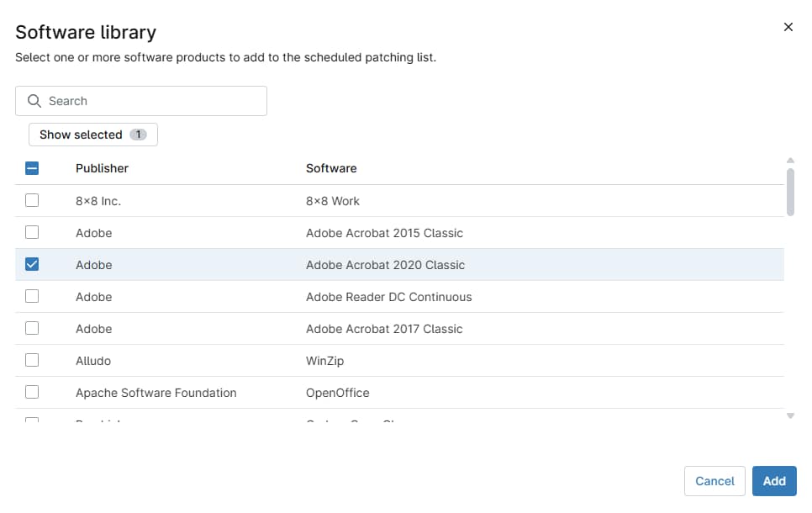Click the scrollbar up arrow
This screenshot has width=812, height=513.
click(x=789, y=160)
